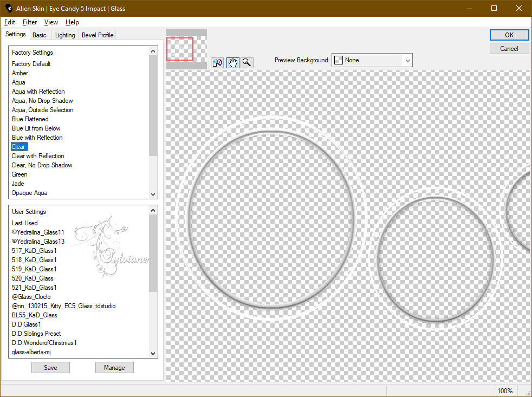Select Clear, No Drop Shadow preset
The width and height of the screenshot is (532, 397).
pyautogui.click(x=42, y=165)
